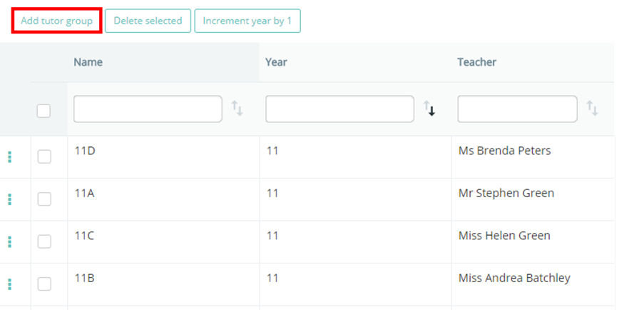Open the row menu for tutor group 11C
The width and height of the screenshot is (644, 310).
pyautogui.click(x=9, y=241)
